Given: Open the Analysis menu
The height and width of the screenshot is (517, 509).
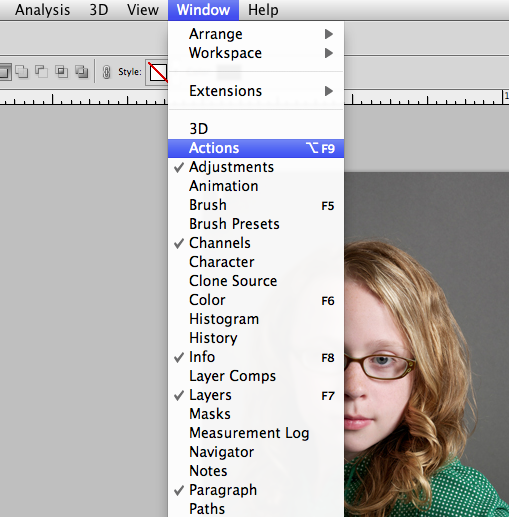Looking at the screenshot, I should (43, 10).
